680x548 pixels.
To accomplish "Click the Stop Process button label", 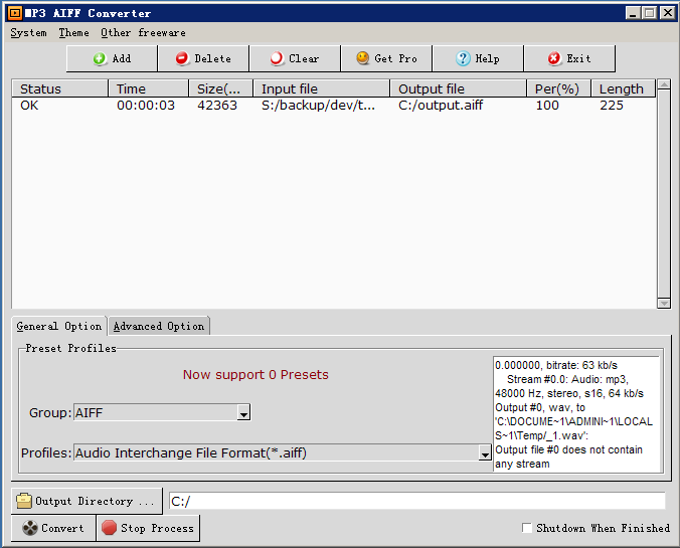I will pyautogui.click(x=157, y=528).
